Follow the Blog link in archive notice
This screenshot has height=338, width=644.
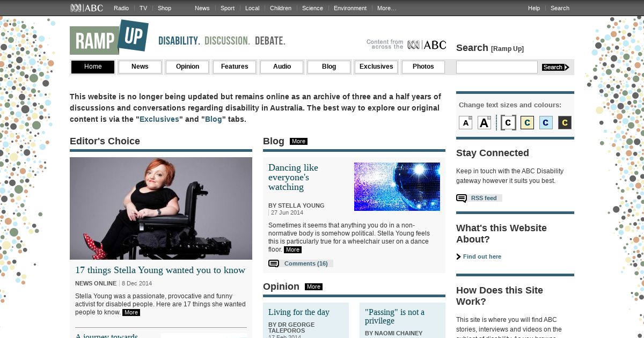pyautogui.click(x=213, y=119)
